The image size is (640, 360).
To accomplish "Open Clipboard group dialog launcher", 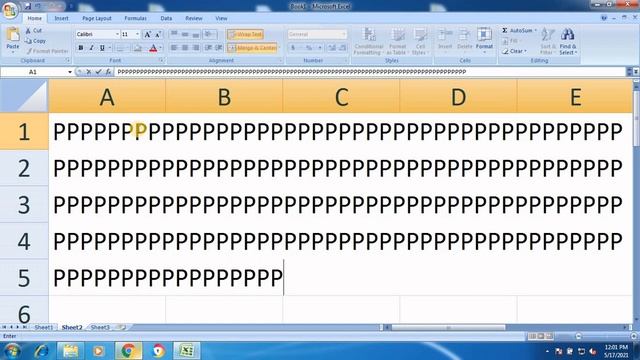I will (68, 60).
